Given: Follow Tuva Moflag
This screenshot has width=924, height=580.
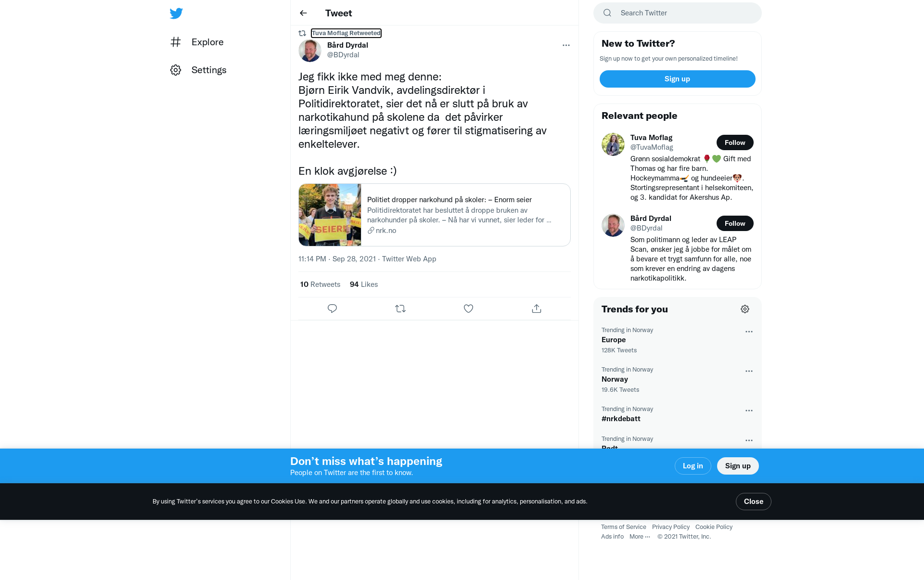Looking at the screenshot, I should click(x=735, y=142).
